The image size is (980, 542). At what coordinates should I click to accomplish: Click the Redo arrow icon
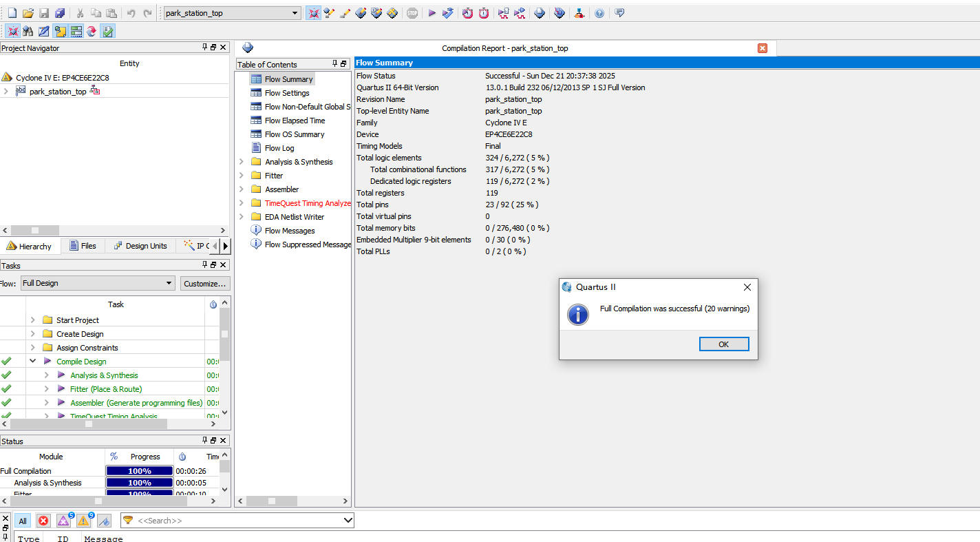point(147,13)
